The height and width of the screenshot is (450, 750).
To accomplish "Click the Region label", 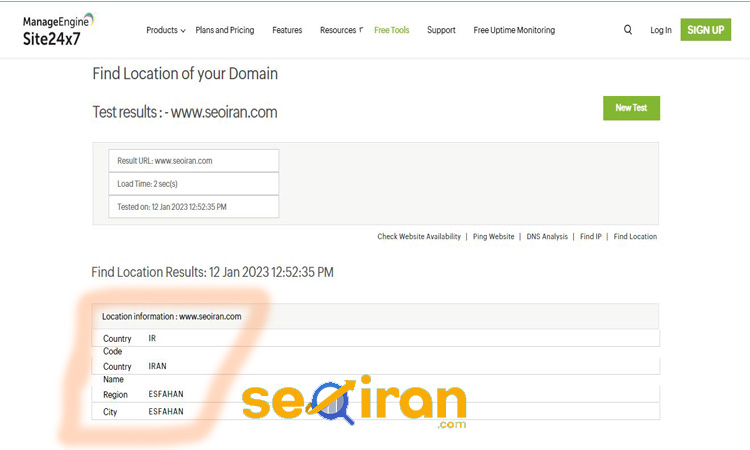I will point(115,395).
